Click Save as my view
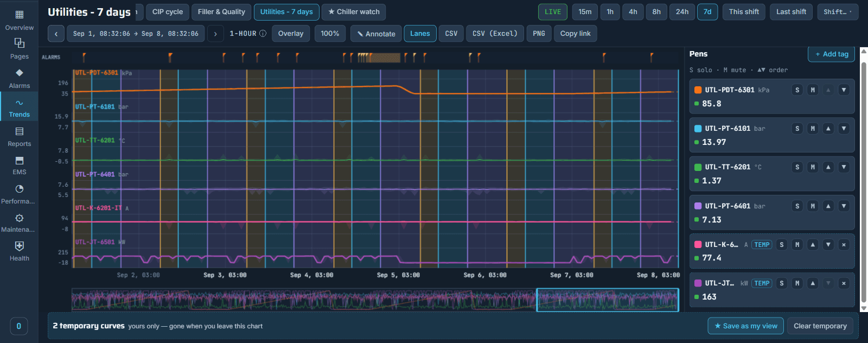 745,326
